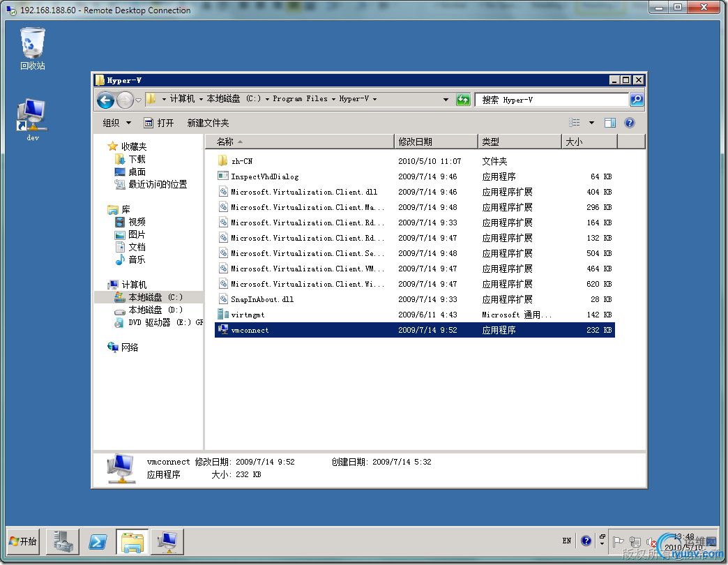Select InspectVhdDialog application file
Viewport: 728px width, 565px height.
pos(415,176)
